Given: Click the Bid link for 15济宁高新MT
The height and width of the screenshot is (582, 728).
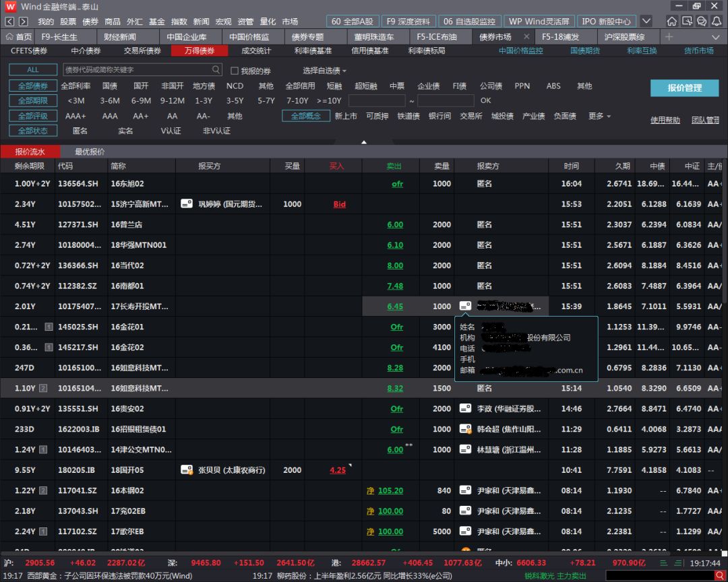Looking at the screenshot, I should pos(339,204).
